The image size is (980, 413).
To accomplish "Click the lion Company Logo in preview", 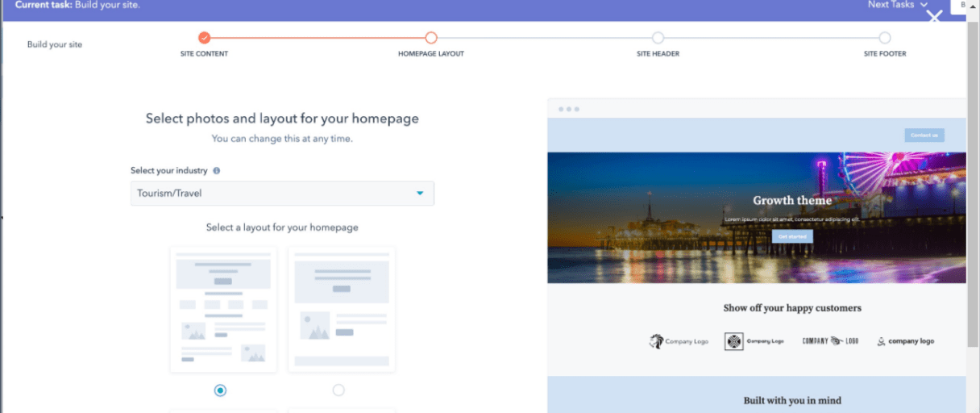I will [x=679, y=342].
